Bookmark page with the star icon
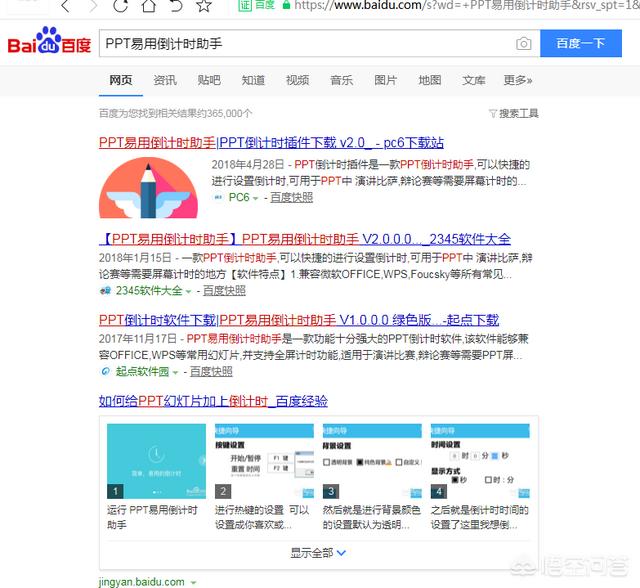 pyautogui.click(x=204, y=6)
